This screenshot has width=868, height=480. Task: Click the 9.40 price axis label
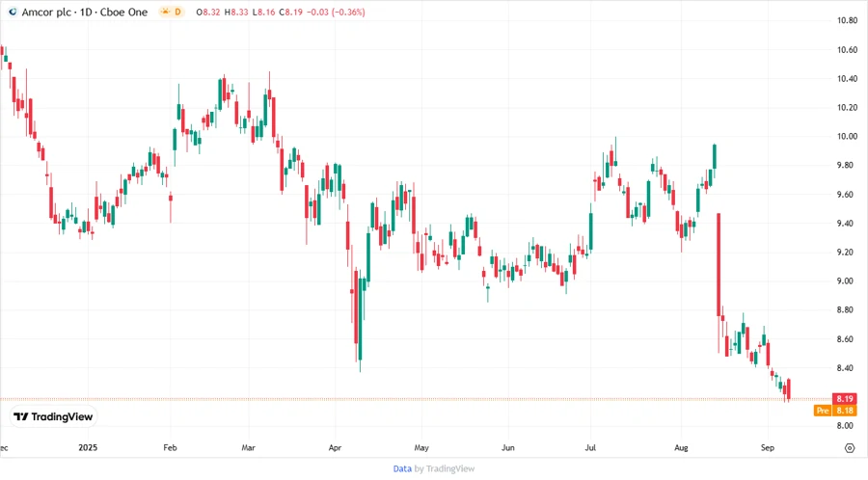pos(847,224)
